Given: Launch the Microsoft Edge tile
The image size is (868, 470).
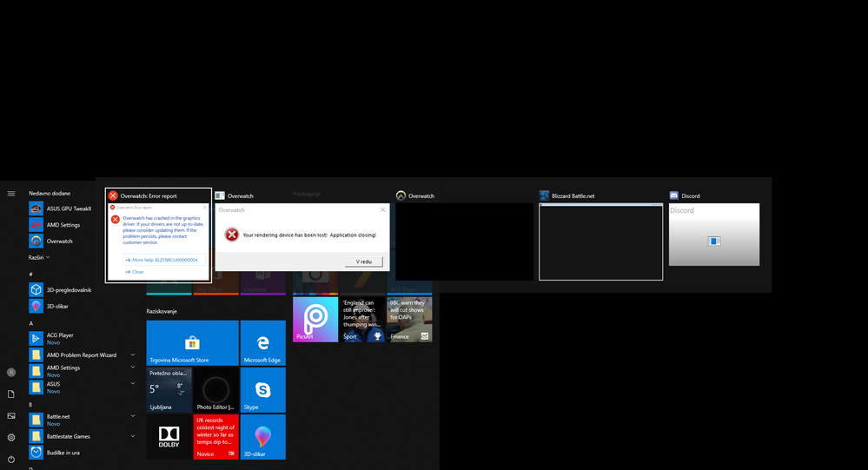Looking at the screenshot, I should (x=263, y=342).
